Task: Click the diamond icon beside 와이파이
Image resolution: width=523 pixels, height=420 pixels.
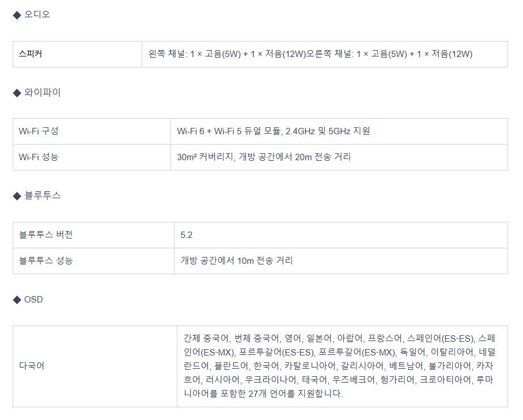Action: (x=17, y=93)
